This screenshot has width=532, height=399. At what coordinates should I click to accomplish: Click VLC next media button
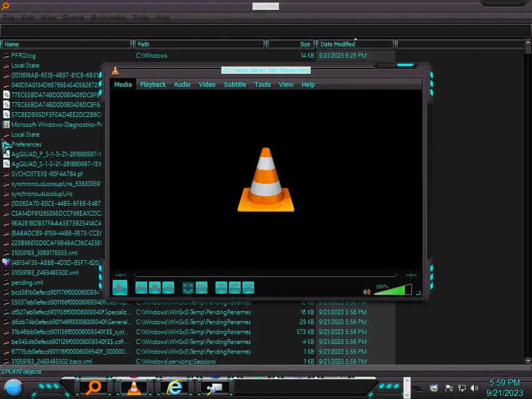[x=168, y=288]
